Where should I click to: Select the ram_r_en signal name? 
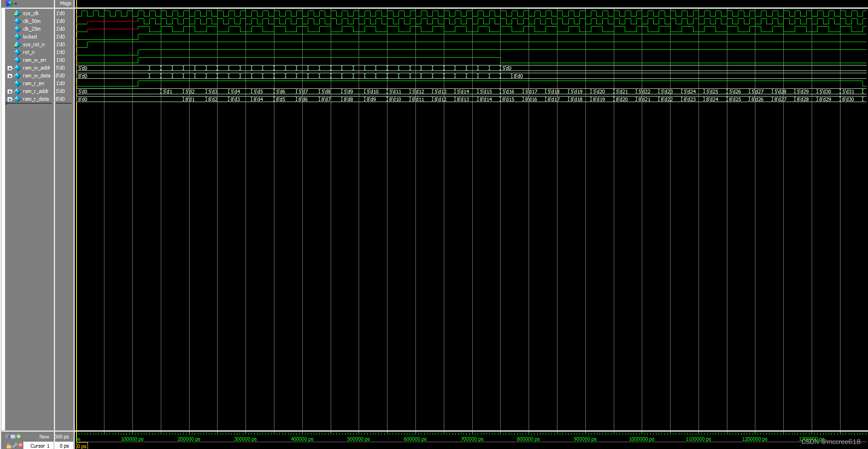(33, 83)
